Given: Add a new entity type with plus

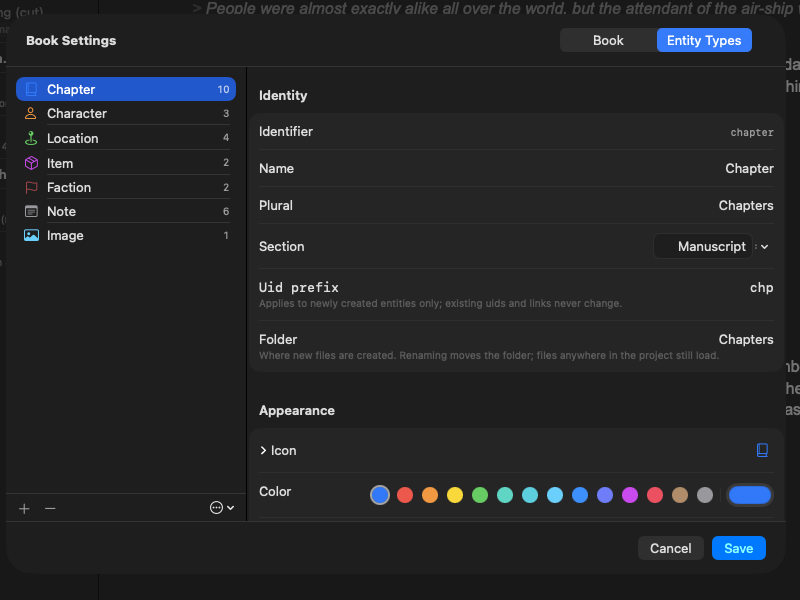Looking at the screenshot, I should (x=24, y=509).
